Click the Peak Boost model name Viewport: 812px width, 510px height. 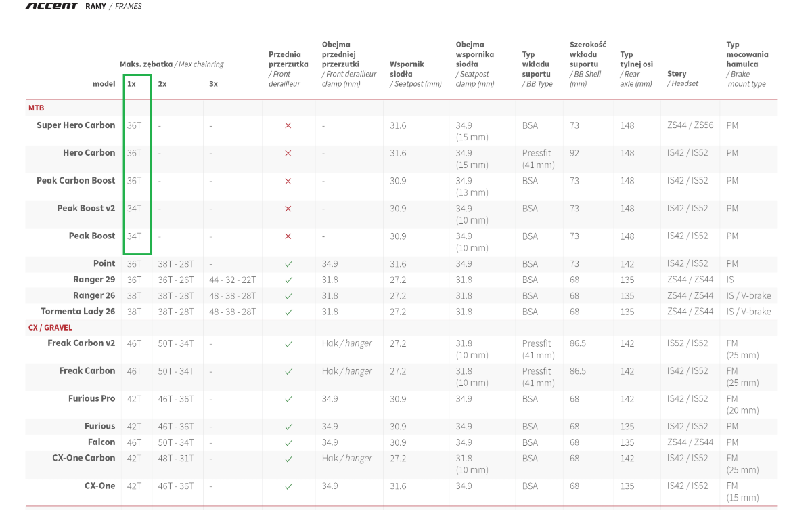92,236
